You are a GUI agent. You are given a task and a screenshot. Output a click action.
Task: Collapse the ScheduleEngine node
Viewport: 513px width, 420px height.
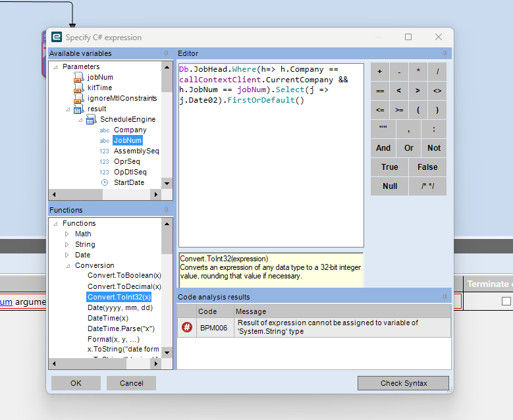(80, 120)
